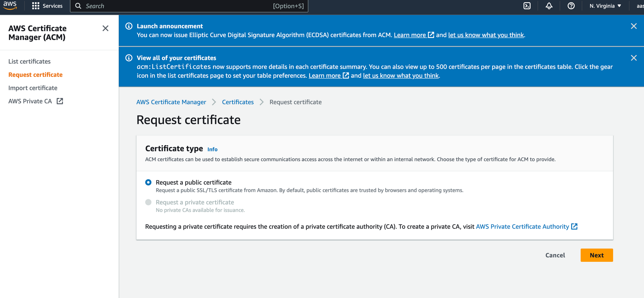This screenshot has width=644, height=298.
Task: Close the ACM side navigation panel
Action: pos(105,29)
